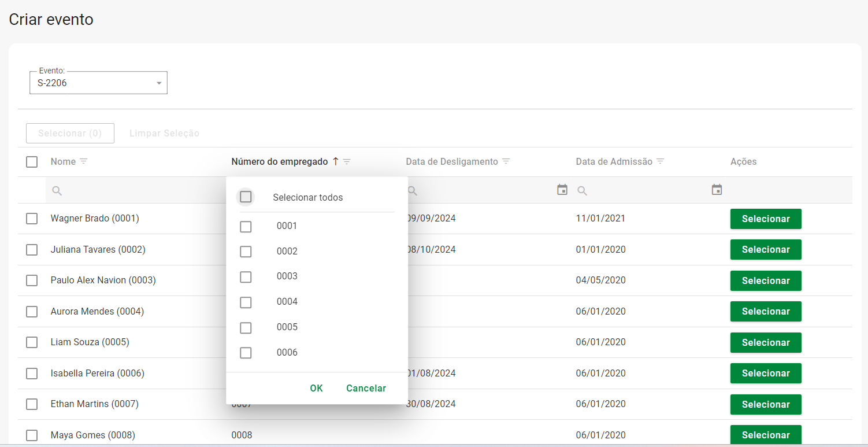The width and height of the screenshot is (868, 447).
Task: Open Data de Admissão column filter icon
Action: pos(661,161)
